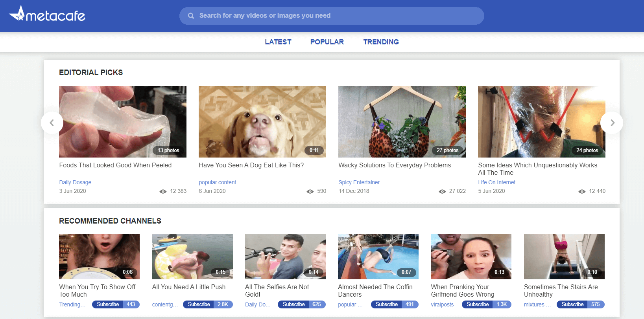
Task: Open Wacky Solutions To Everyday Problems title
Action: click(x=395, y=165)
